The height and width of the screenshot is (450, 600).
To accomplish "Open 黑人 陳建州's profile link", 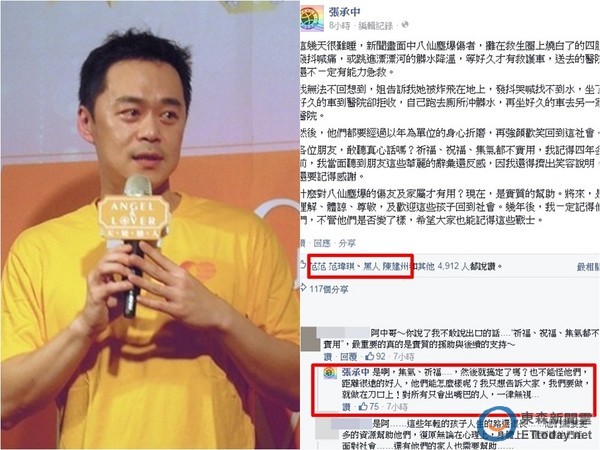I will pos(385,267).
